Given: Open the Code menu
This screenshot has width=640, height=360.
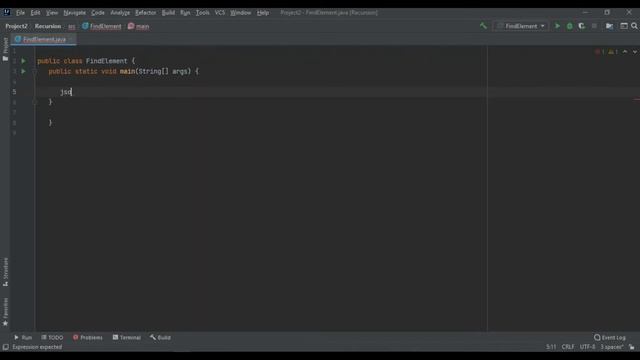Looking at the screenshot, I should pos(98,13).
